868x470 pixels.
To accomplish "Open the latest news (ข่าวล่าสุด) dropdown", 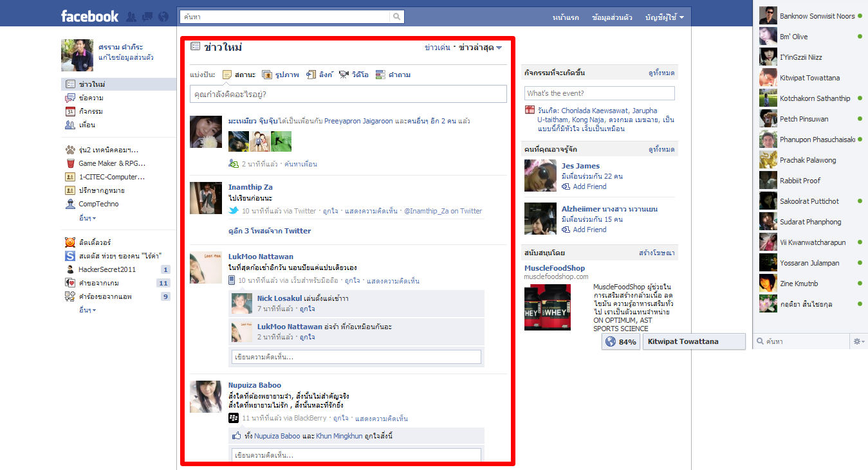I will [x=480, y=48].
